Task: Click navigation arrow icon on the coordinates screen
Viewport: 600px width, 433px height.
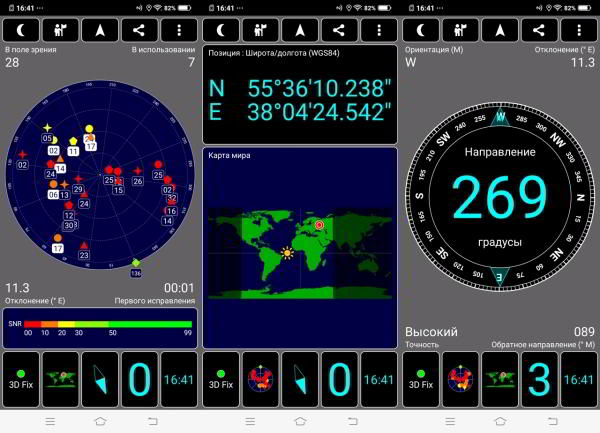Action: click(x=300, y=30)
